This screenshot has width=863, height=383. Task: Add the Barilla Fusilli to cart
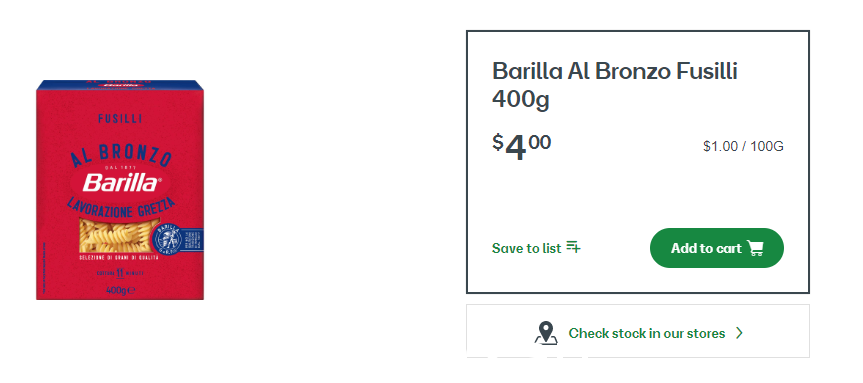pos(717,248)
